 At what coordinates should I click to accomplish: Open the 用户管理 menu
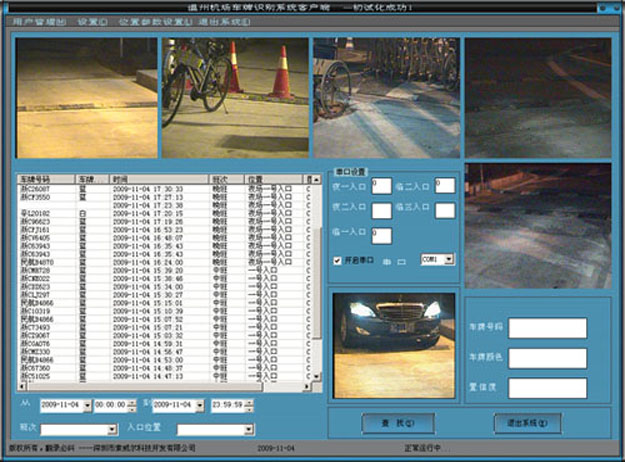pyautogui.click(x=40, y=20)
